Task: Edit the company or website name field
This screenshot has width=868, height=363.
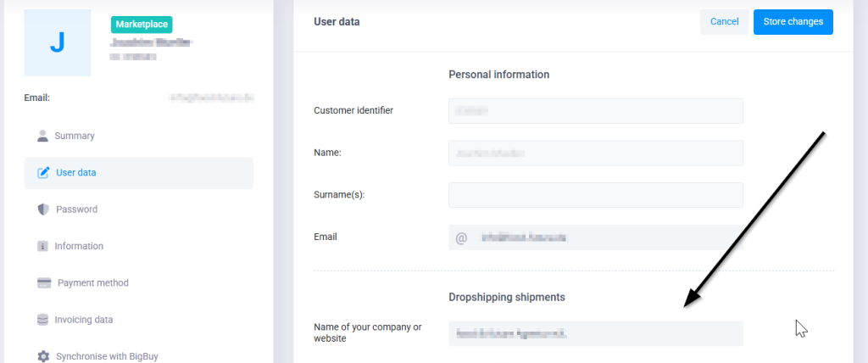Action: tap(595, 333)
